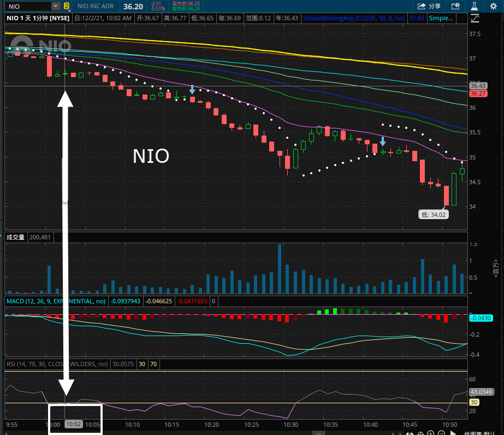The width and height of the screenshot is (504, 435).
Task: Click the volume value 200,481
Action: coord(40,238)
